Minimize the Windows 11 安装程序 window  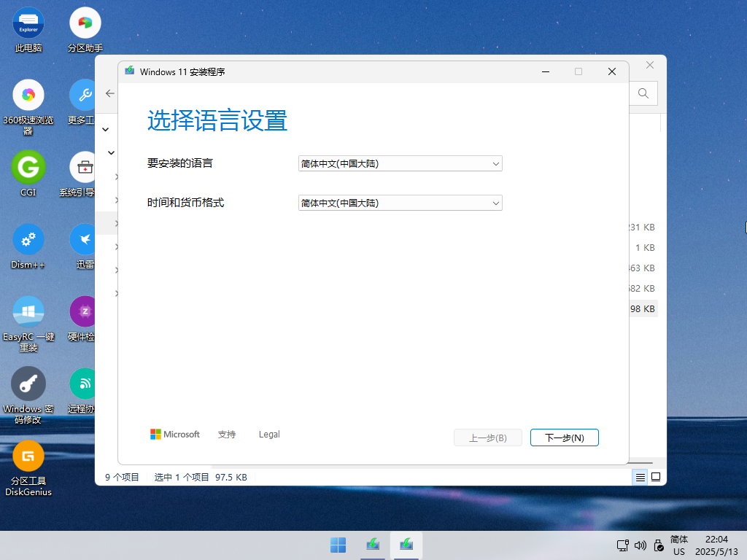pos(546,71)
